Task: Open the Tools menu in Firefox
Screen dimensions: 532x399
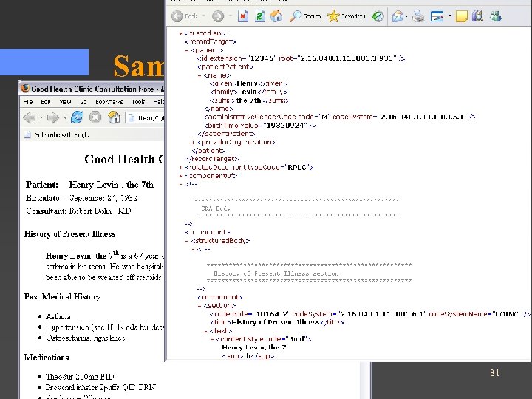Action: pos(138,102)
